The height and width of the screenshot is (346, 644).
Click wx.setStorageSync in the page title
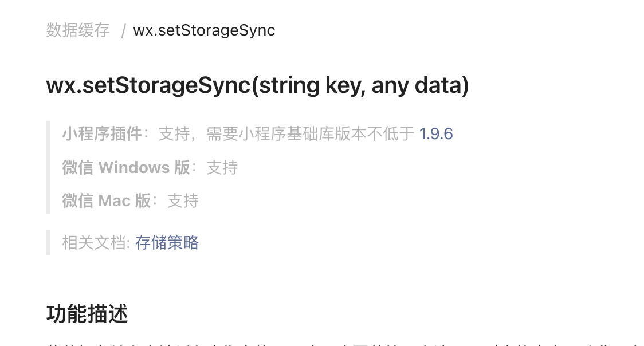[x=148, y=86]
